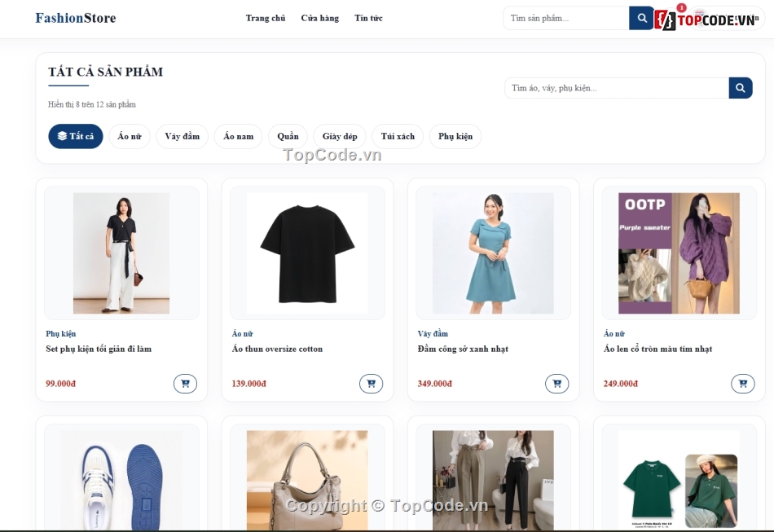This screenshot has height=532, width=774.
Task: Open the trousers product image
Action: coord(493,480)
